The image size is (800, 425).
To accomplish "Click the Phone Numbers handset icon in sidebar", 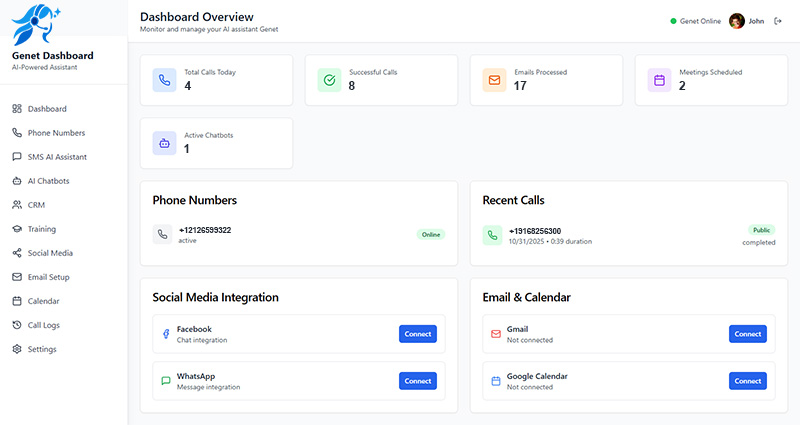I will [17, 133].
